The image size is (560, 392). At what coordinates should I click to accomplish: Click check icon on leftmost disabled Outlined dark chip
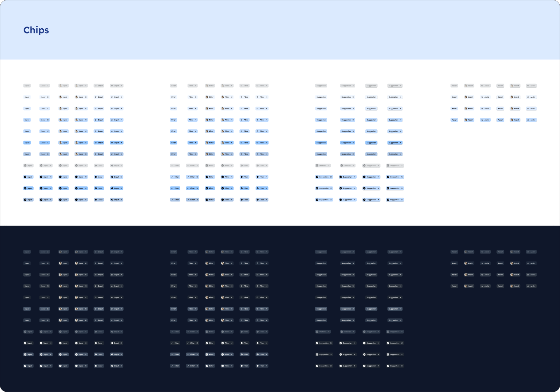[317, 332]
